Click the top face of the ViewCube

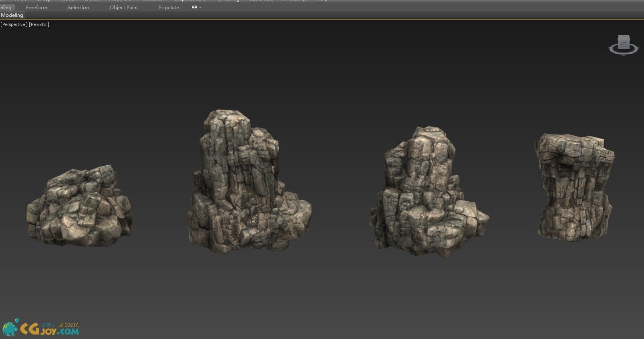[624, 37]
